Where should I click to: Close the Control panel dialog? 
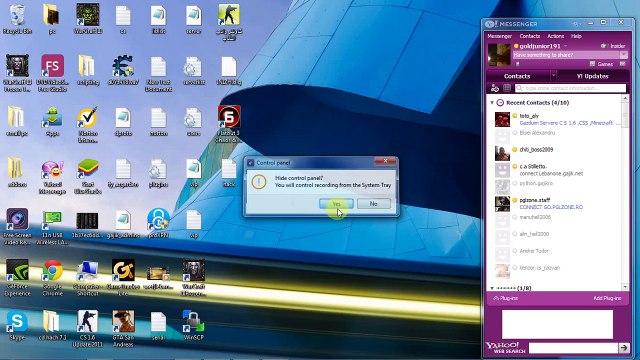pos(385,161)
